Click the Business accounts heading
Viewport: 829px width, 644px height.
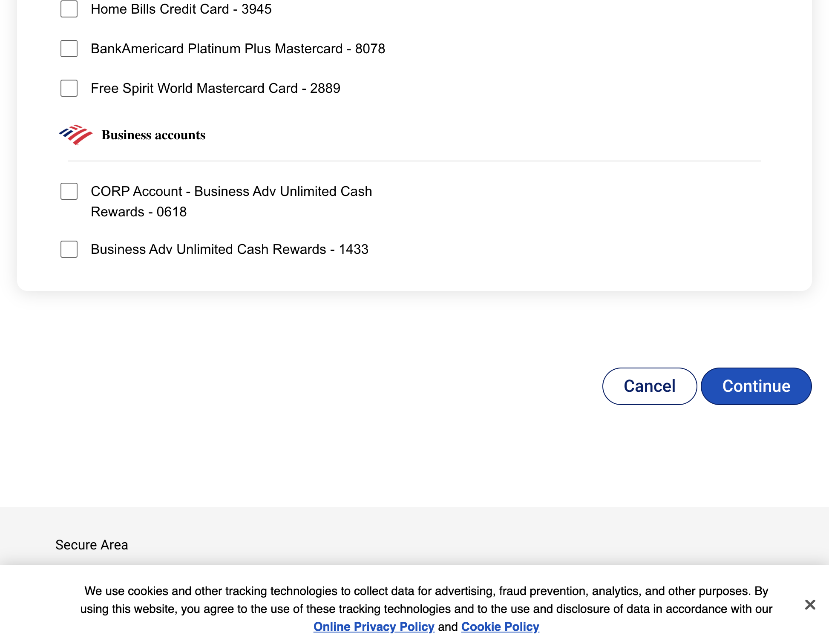[153, 135]
